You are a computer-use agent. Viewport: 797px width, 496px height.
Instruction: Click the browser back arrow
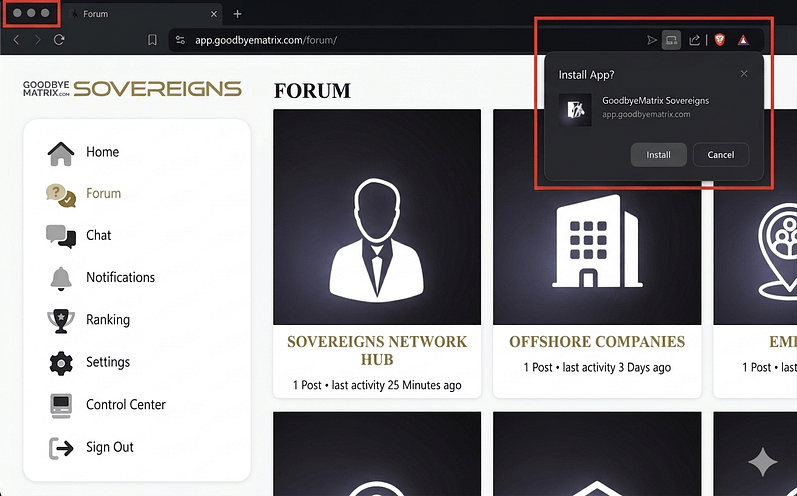pos(16,40)
